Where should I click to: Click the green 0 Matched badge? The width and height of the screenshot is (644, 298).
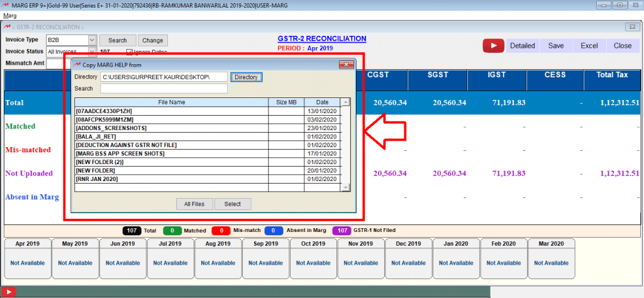click(x=172, y=231)
